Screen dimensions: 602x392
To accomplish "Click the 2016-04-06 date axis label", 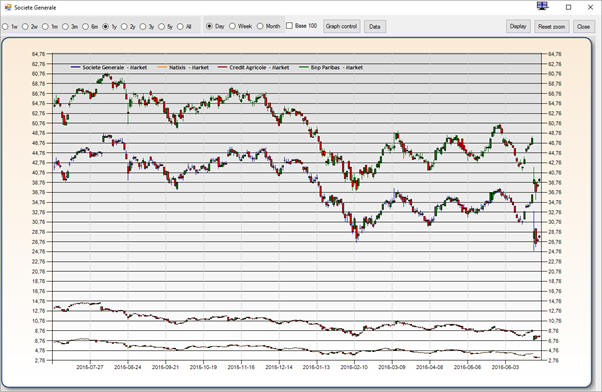I will coord(430,367).
